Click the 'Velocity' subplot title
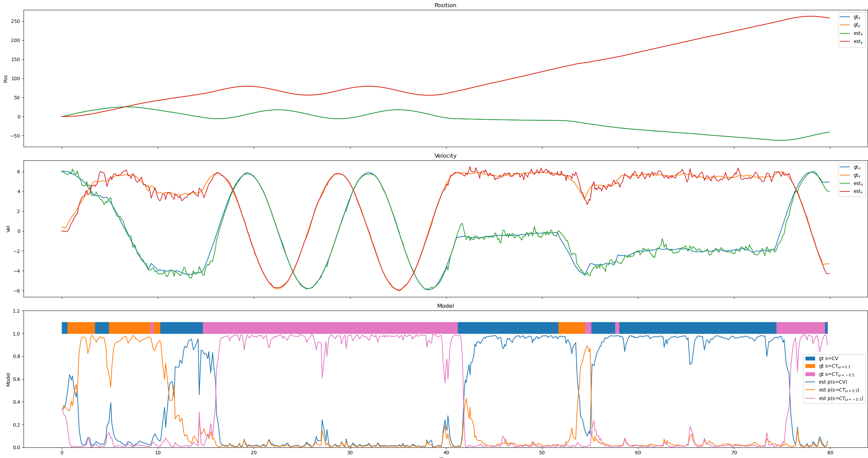This screenshot has height=458, width=868. [445, 156]
